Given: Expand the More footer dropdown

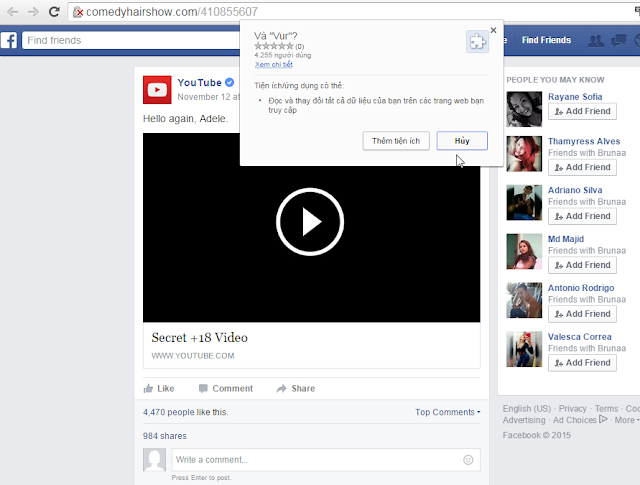Looking at the screenshot, I should coord(627,420).
